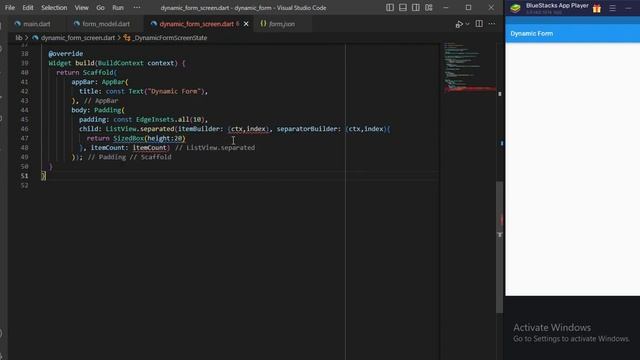Click the BuildContext type on line 39
Screen dimensions: 640x360
coord(120,63)
